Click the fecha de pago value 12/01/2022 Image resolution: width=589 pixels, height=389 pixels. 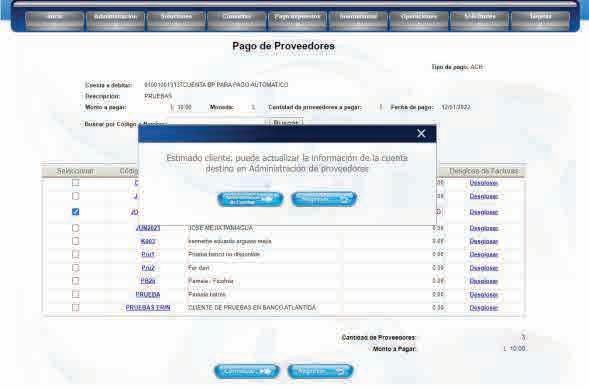(x=456, y=107)
